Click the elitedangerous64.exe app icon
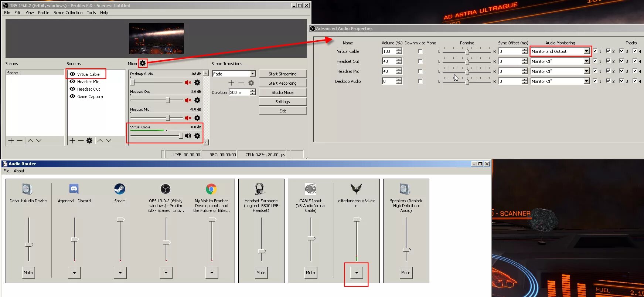The width and height of the screenshot is (644, 297). pyautogui.click(x=356, y=189)
